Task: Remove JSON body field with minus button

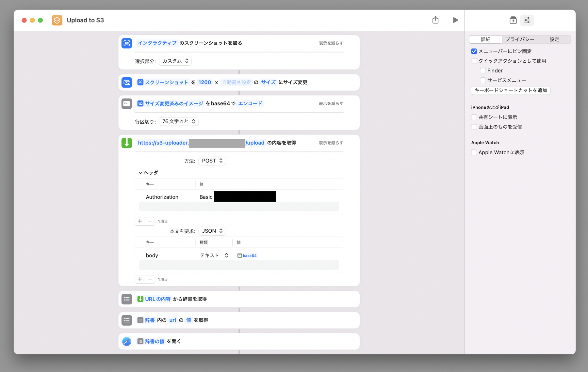Action: (150, 279)
